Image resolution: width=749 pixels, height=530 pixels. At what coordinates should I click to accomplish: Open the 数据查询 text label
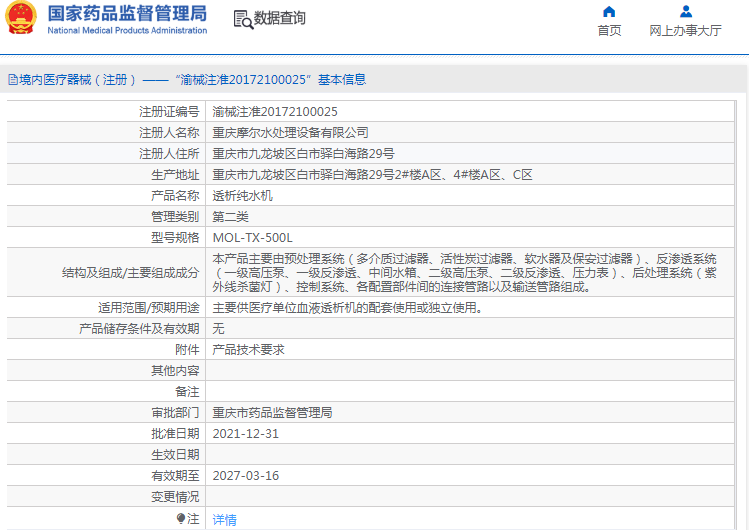[x=280, y=19]
